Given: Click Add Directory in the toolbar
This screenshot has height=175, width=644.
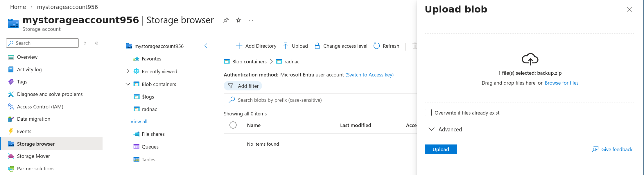Looking at the screenshot, I should point(256,46).
